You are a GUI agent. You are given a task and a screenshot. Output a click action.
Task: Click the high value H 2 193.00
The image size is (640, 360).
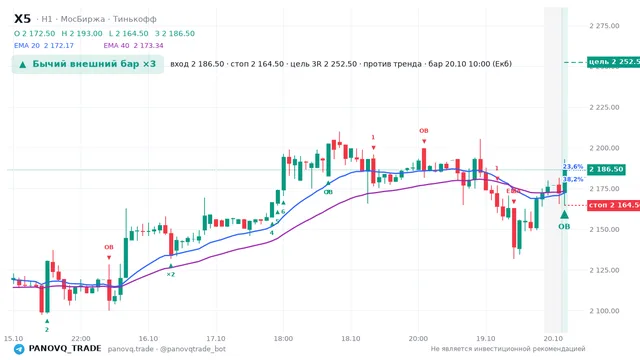click(82, 33)
